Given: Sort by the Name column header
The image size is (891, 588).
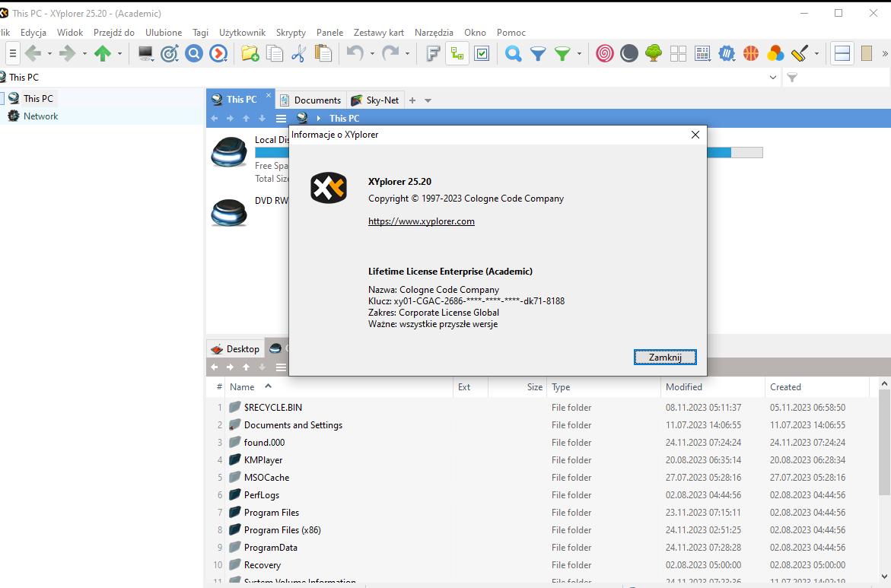Looking at the screenshot, I should [x=339, y=387].
